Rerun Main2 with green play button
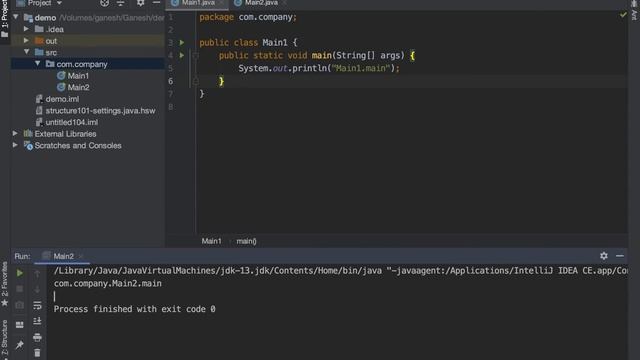The height and width of the screenshot is (360, 640). 20,273
